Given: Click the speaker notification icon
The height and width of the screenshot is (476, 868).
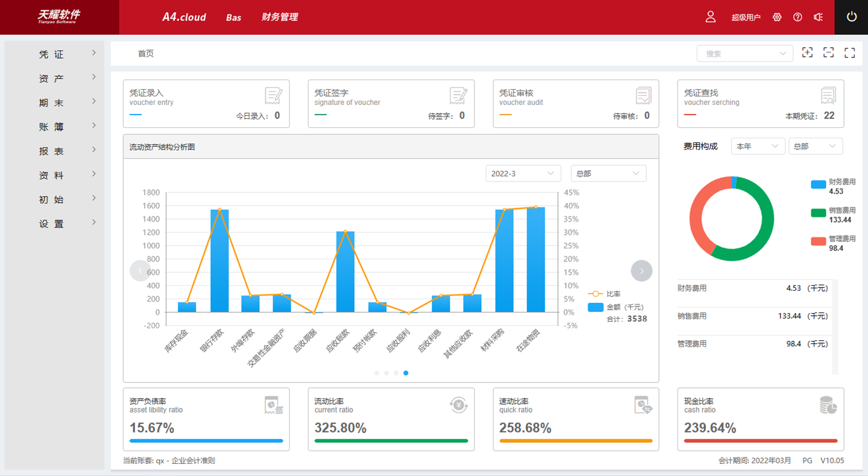Looking at the screenshot, I should point(818,17).
